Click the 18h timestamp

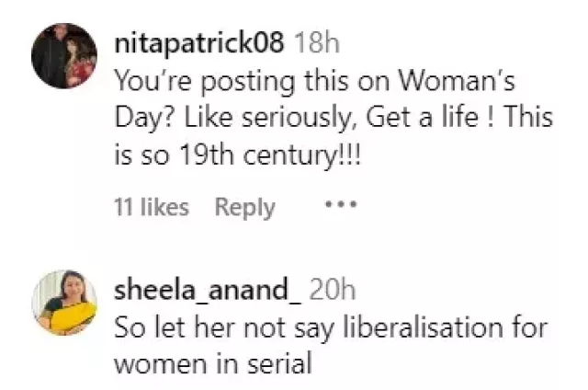point(316,42)
